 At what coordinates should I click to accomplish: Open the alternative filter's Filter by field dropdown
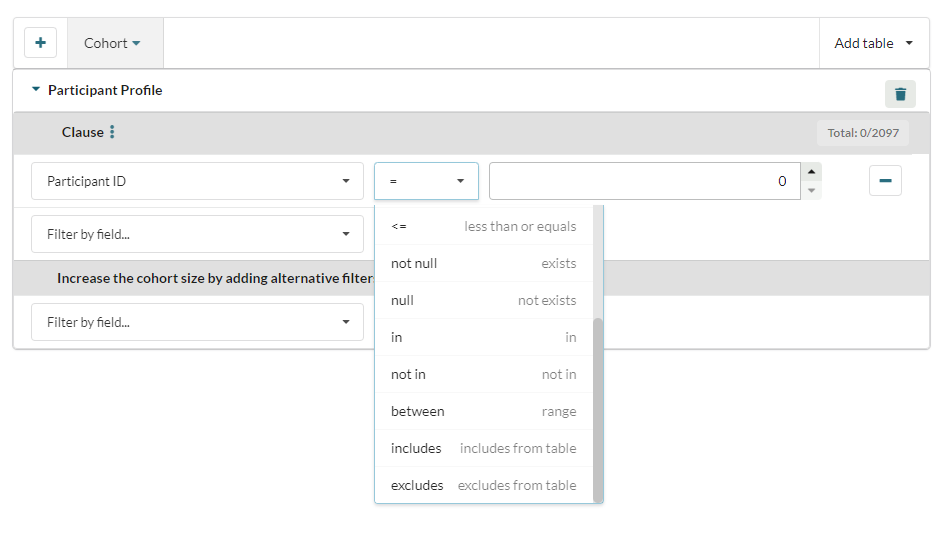coord(197,322)
